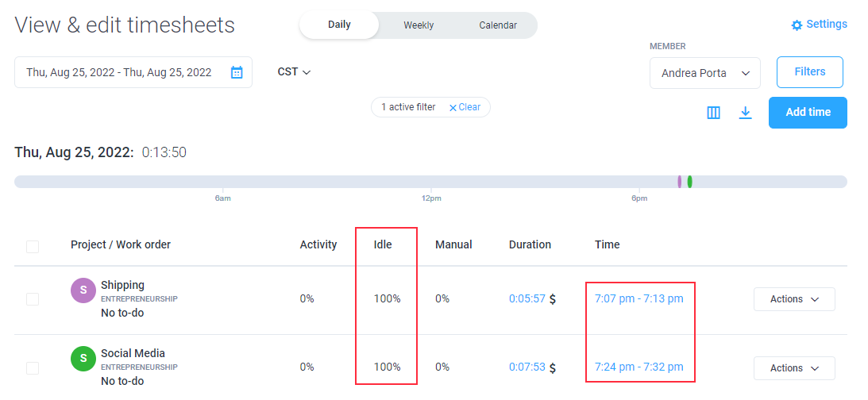The height and width of the screenshot is (400, 868).
Task: Click the Settings gear icon
Action: 797,25
